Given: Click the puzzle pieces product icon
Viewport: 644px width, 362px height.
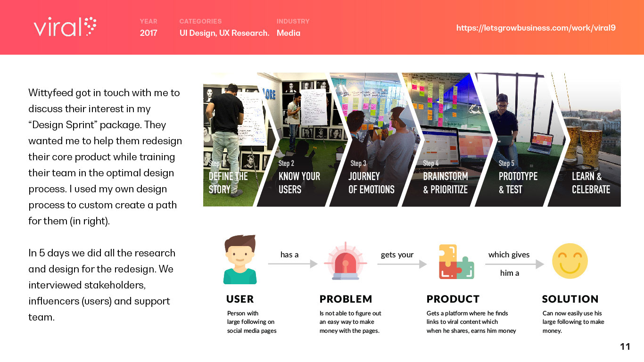Looking at the screenshot, I should (456, 262).
